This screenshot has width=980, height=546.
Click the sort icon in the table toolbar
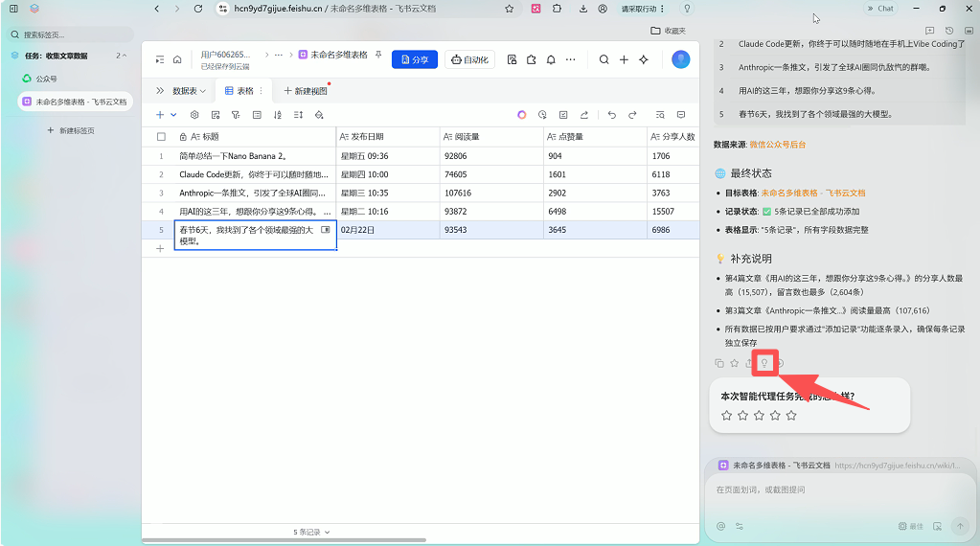click(278, 115)
